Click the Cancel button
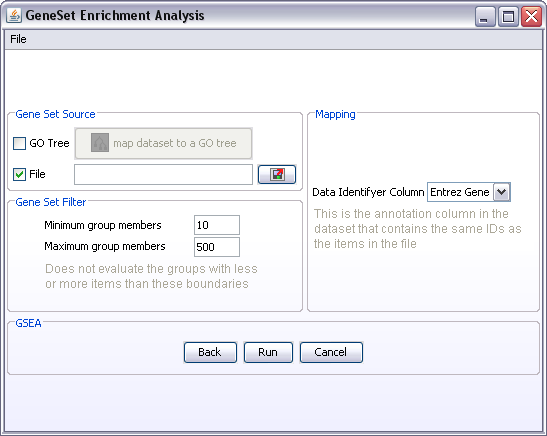Image resolution: width=547 pixels, height=436 pixels. 331,352
